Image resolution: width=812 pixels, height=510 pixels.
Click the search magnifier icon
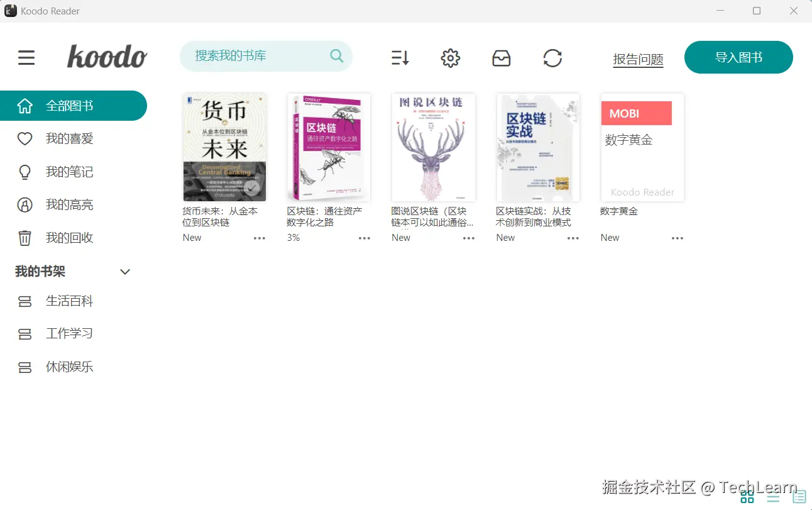[337, 56]
